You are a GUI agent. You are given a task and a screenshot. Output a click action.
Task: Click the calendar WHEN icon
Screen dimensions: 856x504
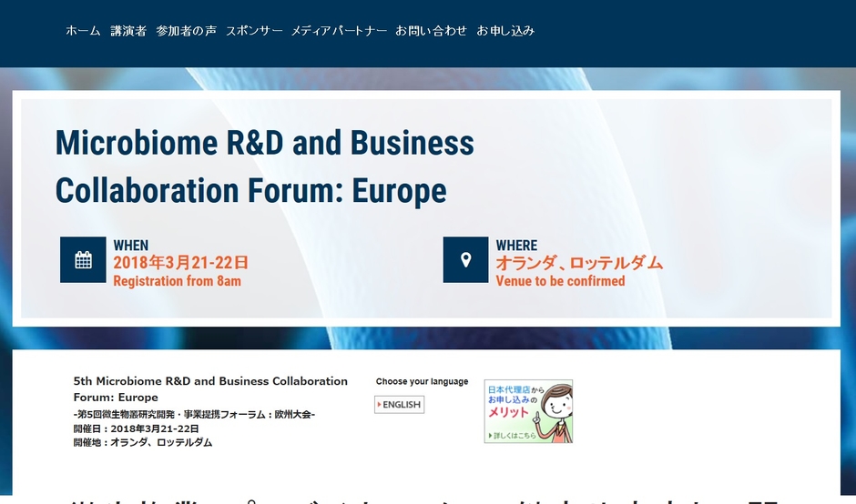tap(83, 259)
